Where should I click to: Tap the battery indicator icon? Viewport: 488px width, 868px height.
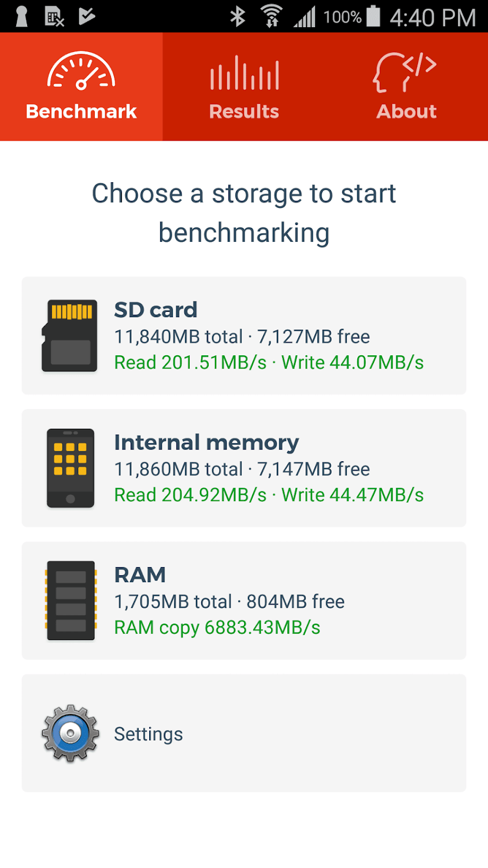(x=374, y=16)
